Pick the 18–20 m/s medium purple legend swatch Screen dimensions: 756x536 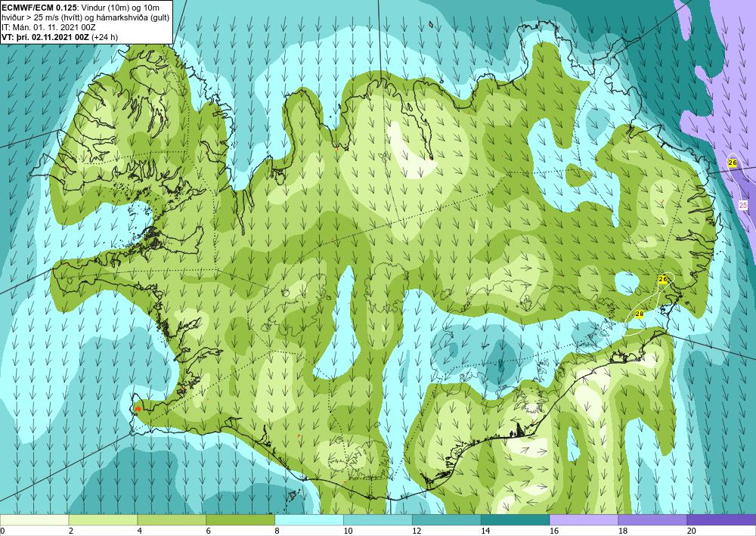pos(652,519)
